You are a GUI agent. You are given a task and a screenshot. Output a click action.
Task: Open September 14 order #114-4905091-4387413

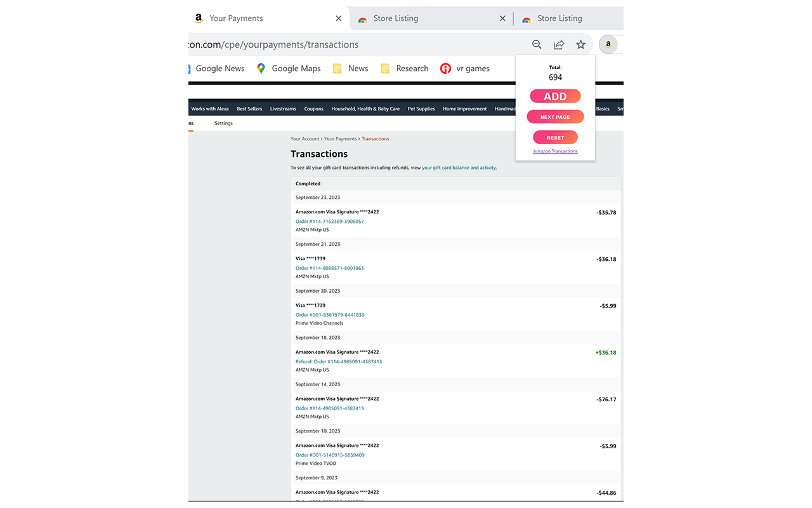point(330,408)
